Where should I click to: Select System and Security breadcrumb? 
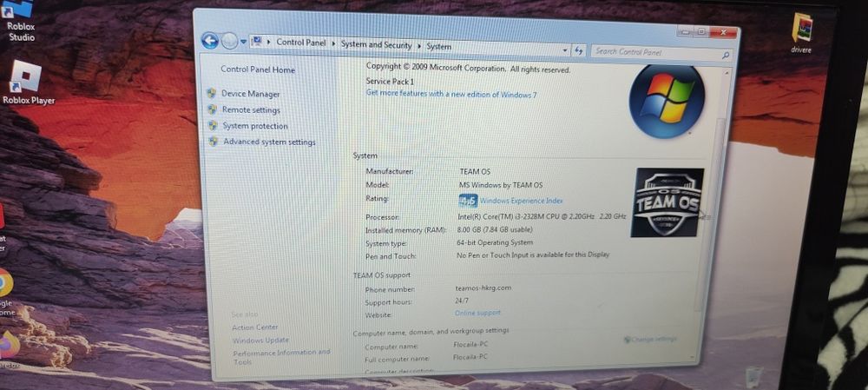(376, 45)
